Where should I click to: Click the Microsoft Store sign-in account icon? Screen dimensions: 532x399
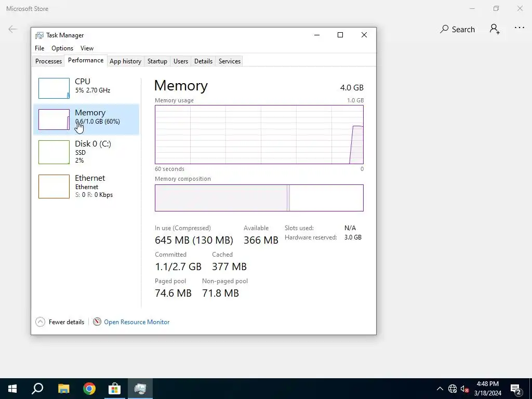(495, 29)
